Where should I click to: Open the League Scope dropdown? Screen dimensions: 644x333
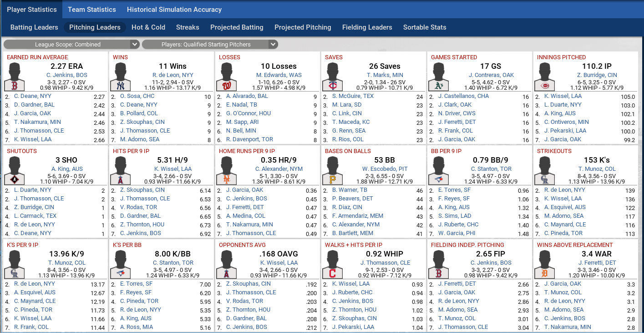click(71, 45)
